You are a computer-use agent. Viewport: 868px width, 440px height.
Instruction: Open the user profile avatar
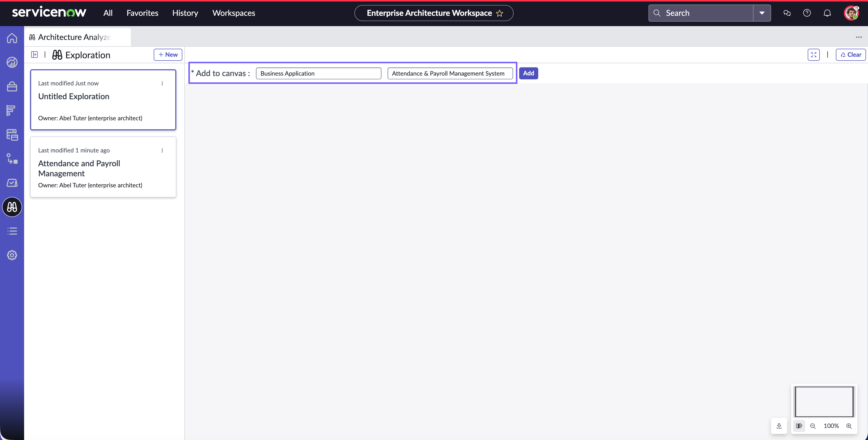tap(851, 13)
